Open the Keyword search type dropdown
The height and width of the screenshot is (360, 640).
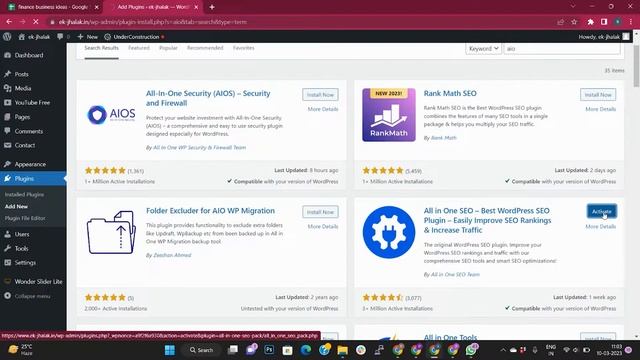pyautogui.click(x=483, y=49)
